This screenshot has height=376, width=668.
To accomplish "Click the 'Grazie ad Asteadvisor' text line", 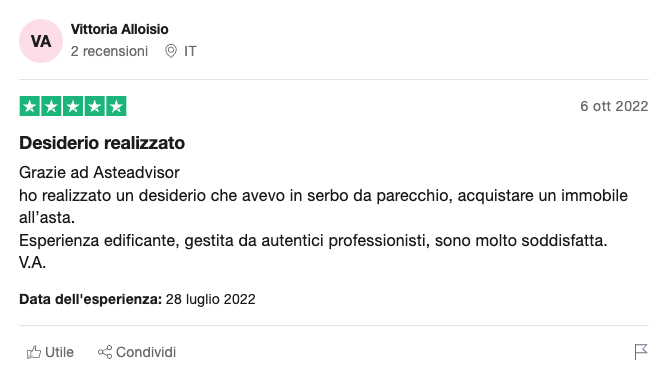I will 99,172.
